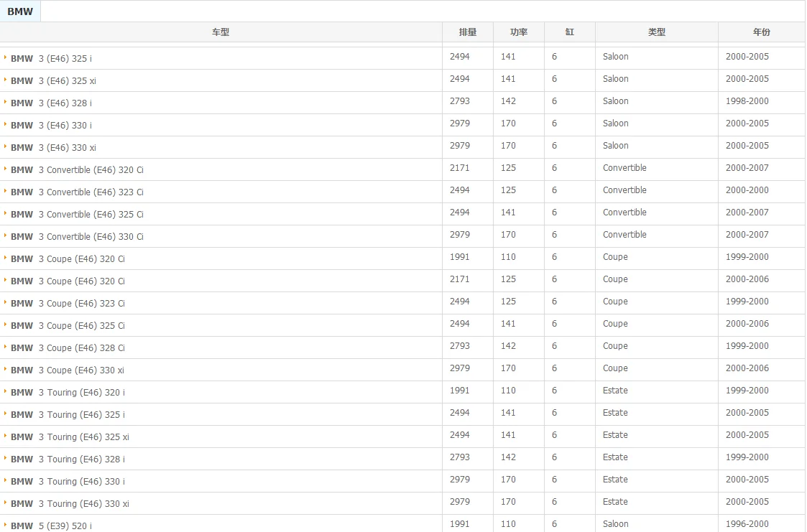
Task: Click the 类型 column header
Action: (x=657, y=32)
